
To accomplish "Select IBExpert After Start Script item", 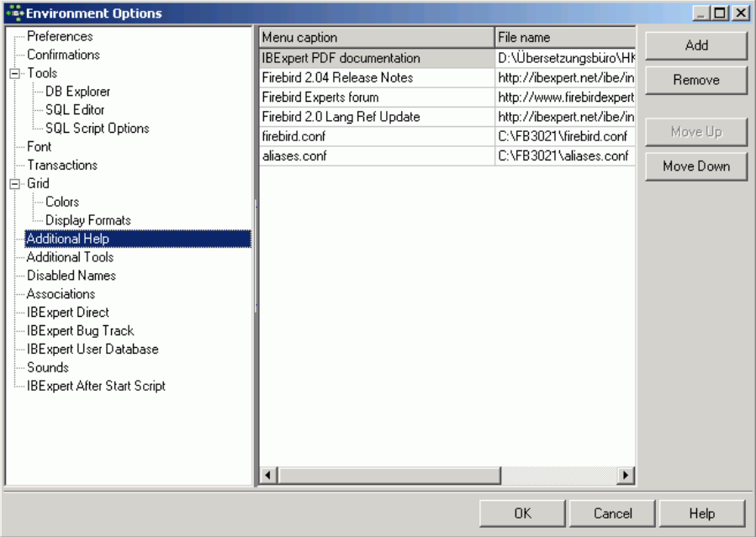I will coord(96,386).
